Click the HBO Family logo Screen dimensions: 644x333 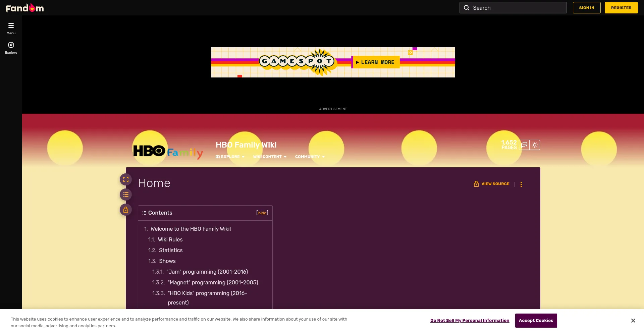[x=168, y=152]
